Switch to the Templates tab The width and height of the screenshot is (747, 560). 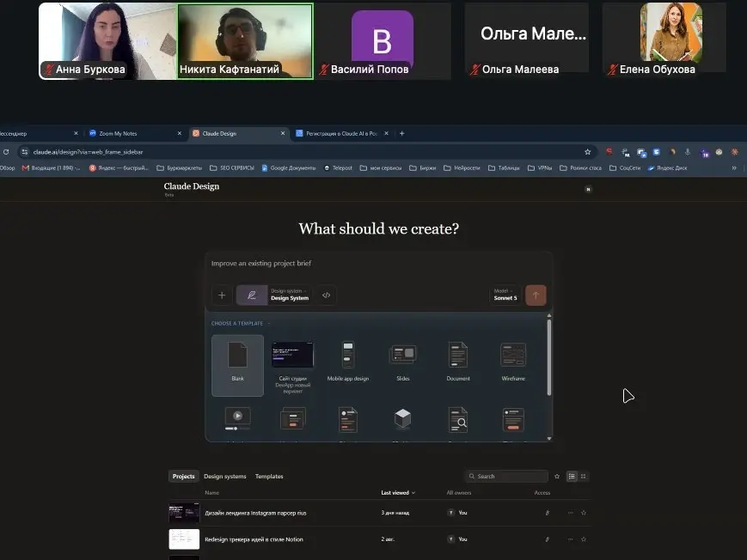[x=269, y=476]
